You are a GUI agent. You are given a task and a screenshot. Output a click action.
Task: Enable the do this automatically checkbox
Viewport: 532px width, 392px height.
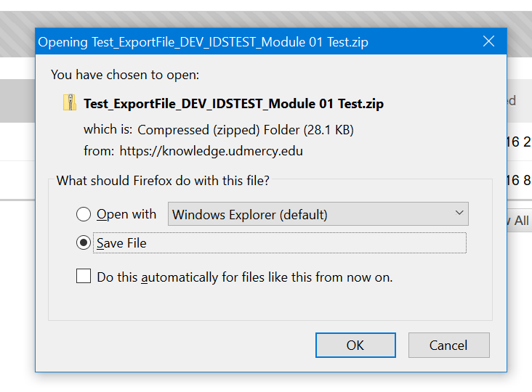pyautogui.click(x=84, y=276)
